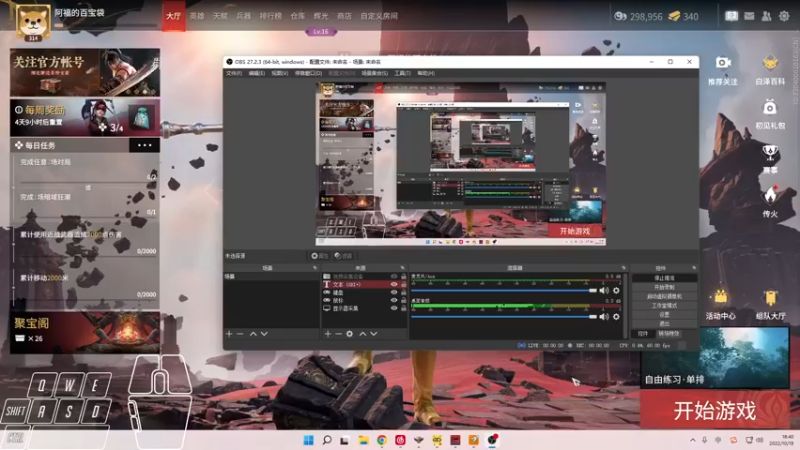Open the 滤镜 button above sources
Screen dimensions: 800x450
(x=343, y=256)
